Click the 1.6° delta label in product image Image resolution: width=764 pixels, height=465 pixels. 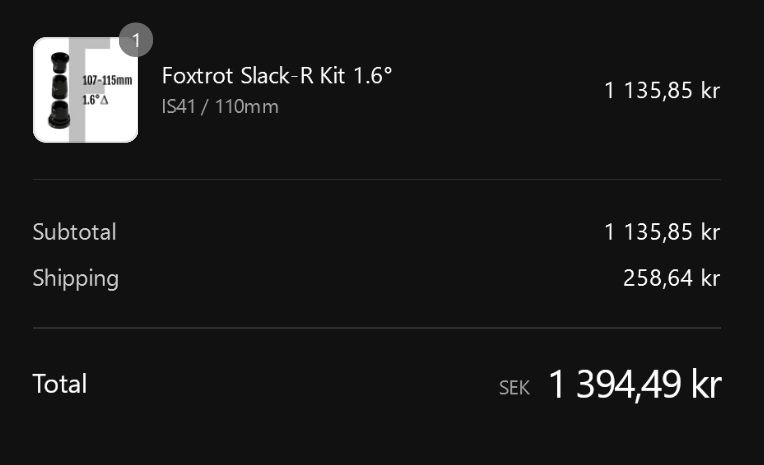pyautogui.click(x=97, y=101)
